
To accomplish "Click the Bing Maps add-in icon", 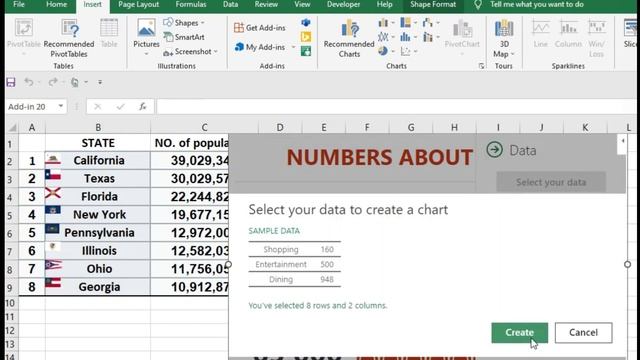I will tap(306, 37).
